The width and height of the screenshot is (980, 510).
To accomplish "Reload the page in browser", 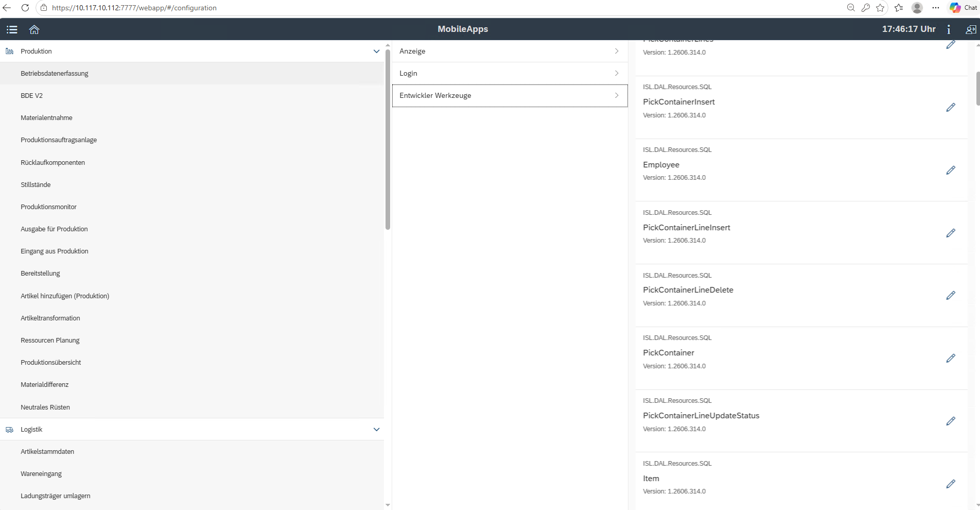I will click(25, 8).
